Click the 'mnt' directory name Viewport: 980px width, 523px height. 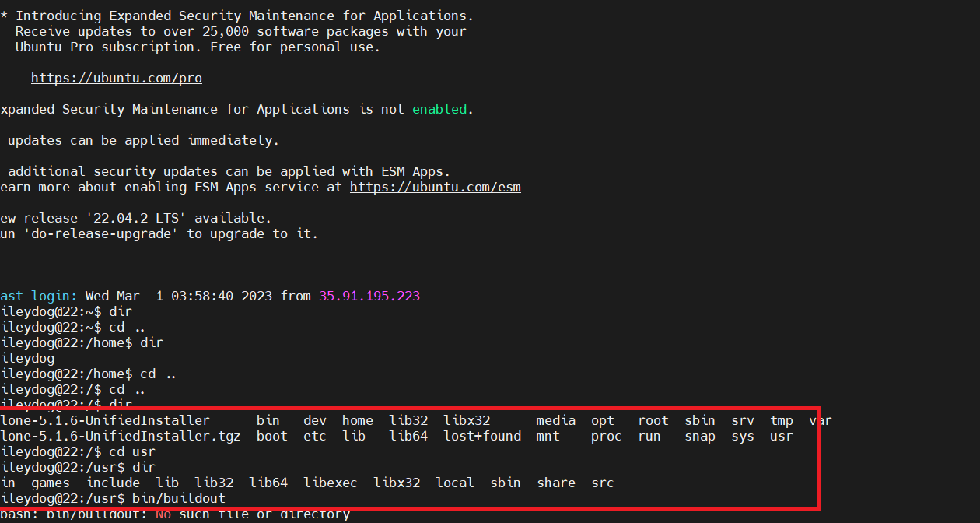548,436
